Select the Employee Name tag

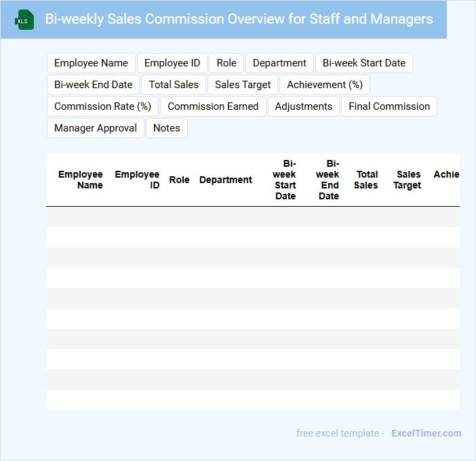pyautogui.click(x=91, y=63)
